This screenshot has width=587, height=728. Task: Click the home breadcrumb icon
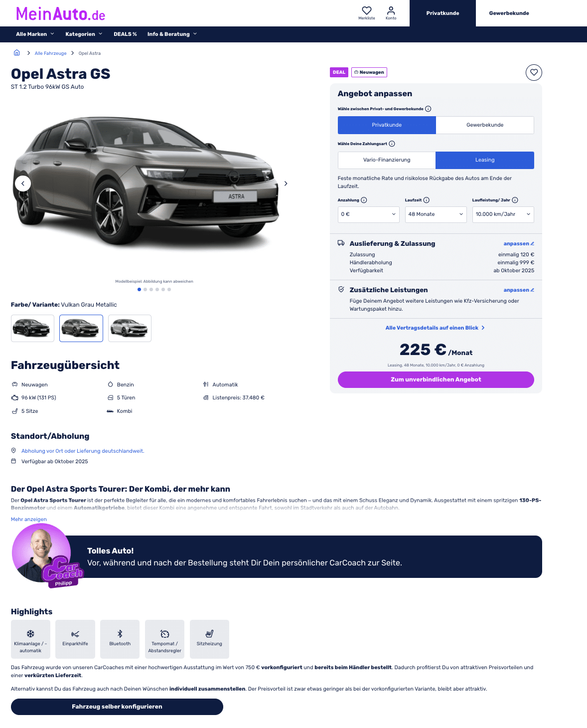(16, 53)
